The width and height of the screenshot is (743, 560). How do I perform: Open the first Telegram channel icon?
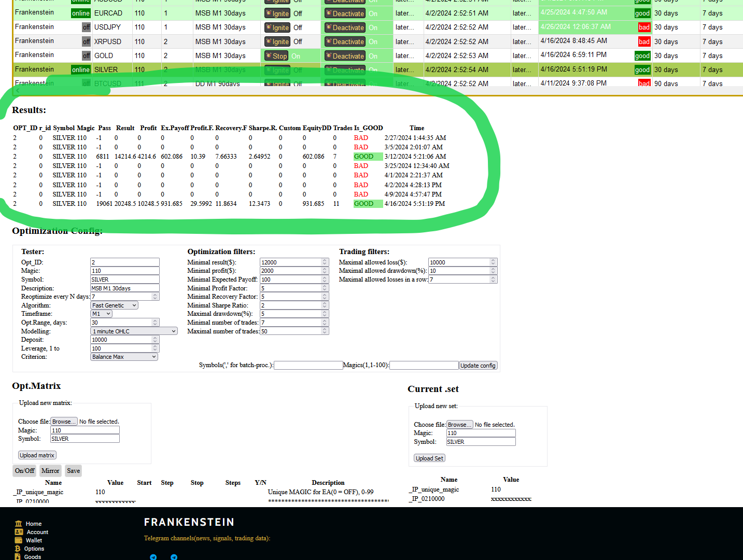click(x=153, y=557)
